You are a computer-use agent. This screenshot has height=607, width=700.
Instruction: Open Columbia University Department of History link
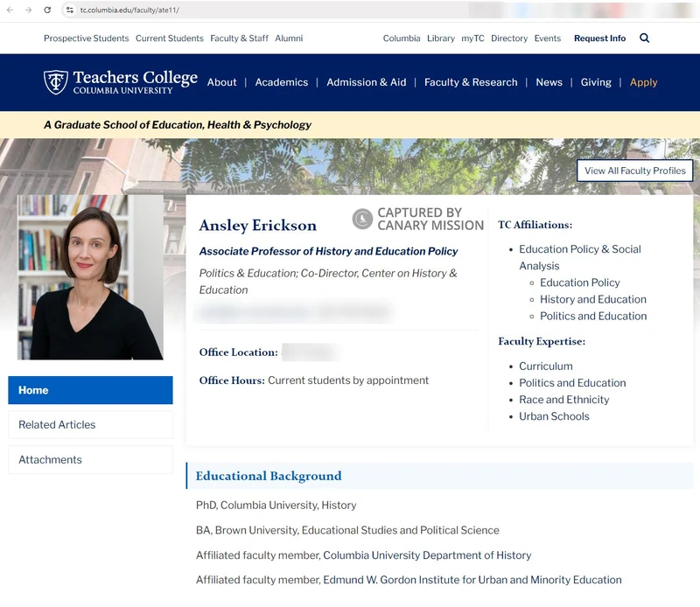pyautogui.click(x=427, y=555)
